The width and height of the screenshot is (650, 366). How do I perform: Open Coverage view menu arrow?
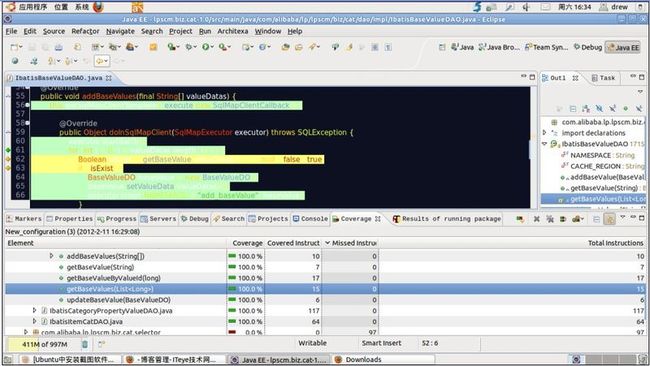(x=622, y=218)
